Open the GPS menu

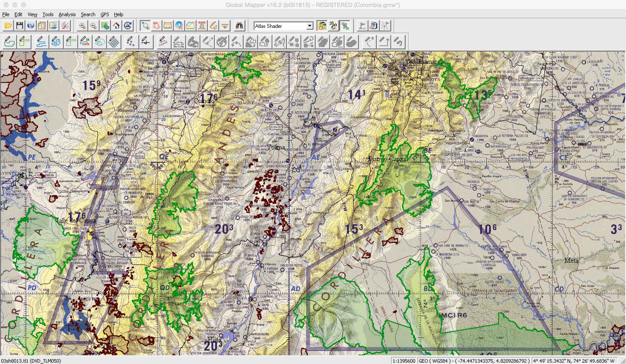tap(105, 14)
